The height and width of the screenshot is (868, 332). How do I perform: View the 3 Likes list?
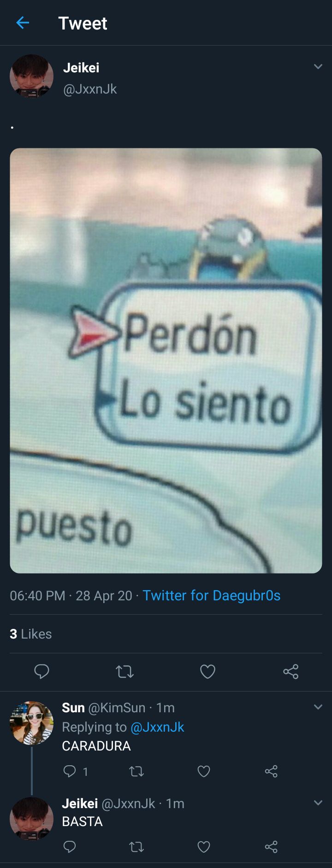coord(30,634)
